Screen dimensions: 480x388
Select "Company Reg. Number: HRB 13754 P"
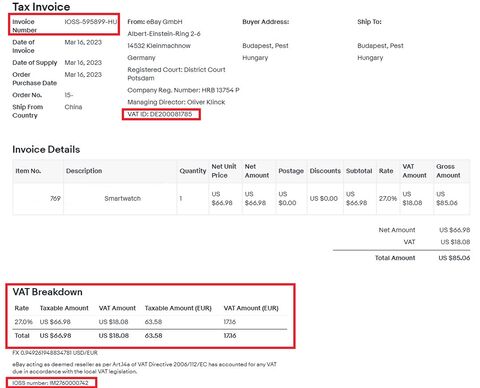(x=183, y=90)
